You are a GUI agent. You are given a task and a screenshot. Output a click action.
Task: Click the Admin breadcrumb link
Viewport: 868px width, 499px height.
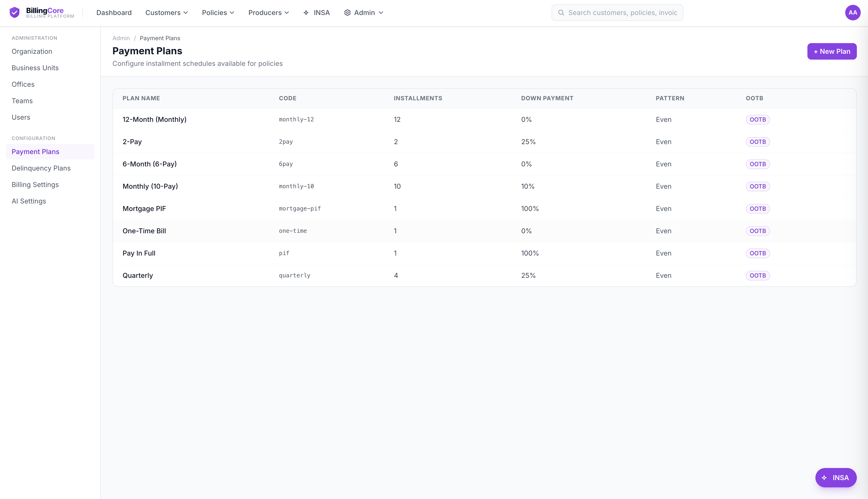pyautogui.click(x=121, y=38)
